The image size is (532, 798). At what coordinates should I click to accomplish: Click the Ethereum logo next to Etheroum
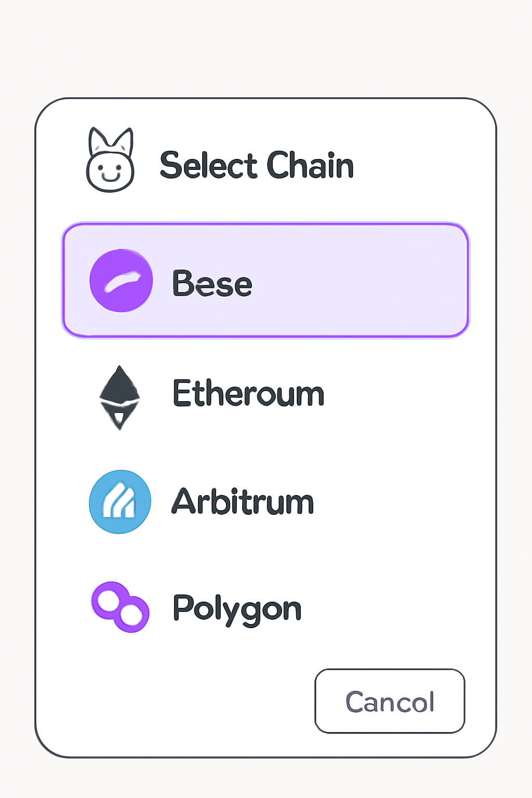tap(120, 396)
